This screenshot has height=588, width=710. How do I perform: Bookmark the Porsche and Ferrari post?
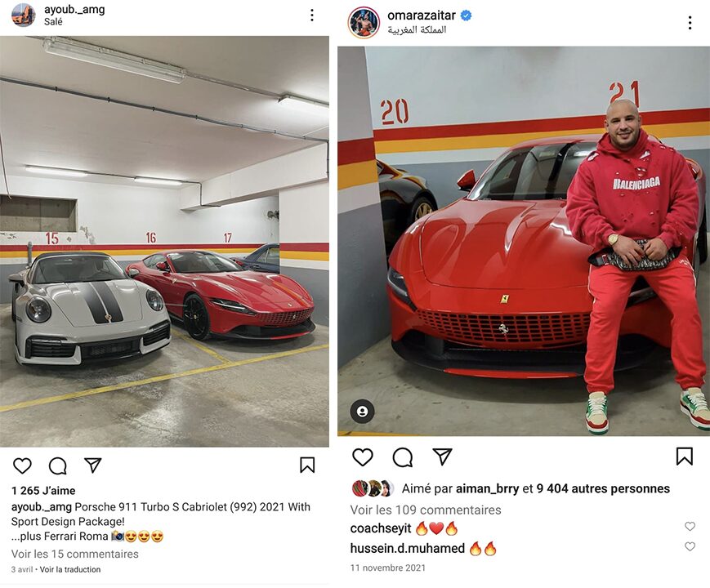(307, 465)
